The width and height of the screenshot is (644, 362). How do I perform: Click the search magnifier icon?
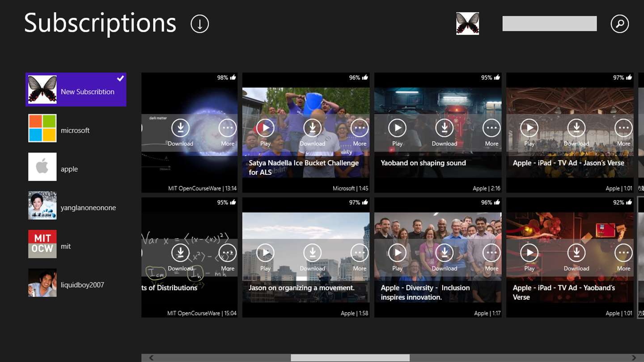(x=619, y=24)
